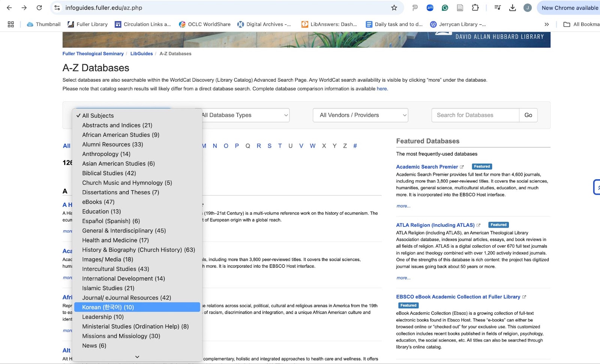This screenshot has width=600, height=364.
Task: Open the Chrome profile avatar J
Action: (x=528, y=8)
